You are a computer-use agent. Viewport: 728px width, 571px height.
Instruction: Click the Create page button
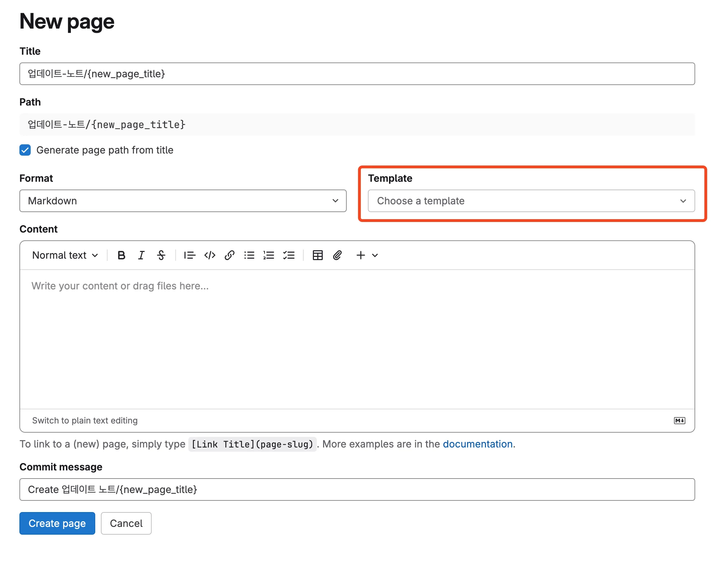tap(57, 523)
